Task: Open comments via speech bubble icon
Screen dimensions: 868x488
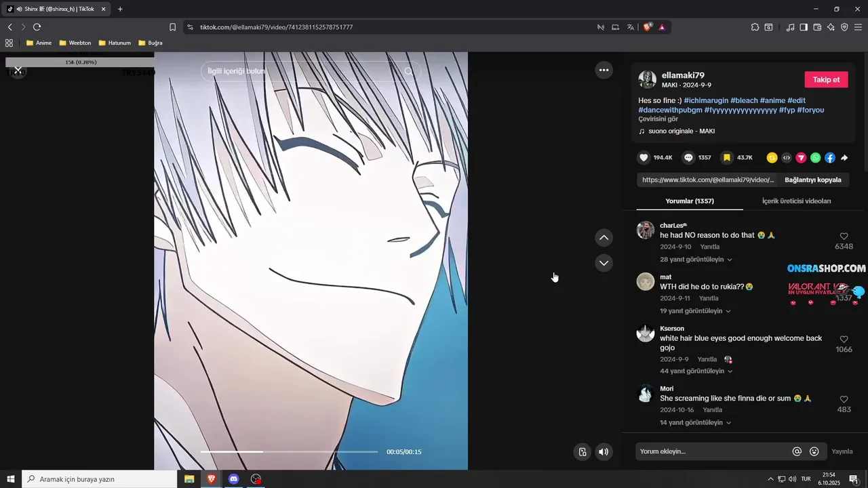Action: [x=688, y=157]
